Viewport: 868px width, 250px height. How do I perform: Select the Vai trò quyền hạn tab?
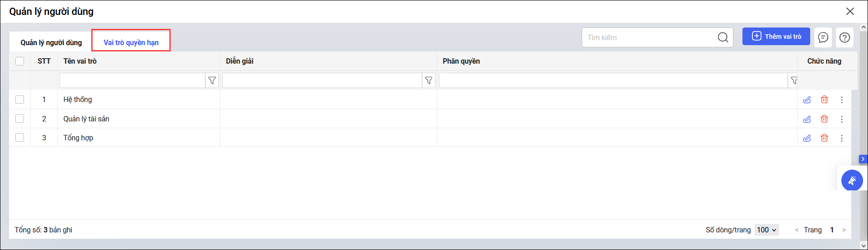(131, 42)
